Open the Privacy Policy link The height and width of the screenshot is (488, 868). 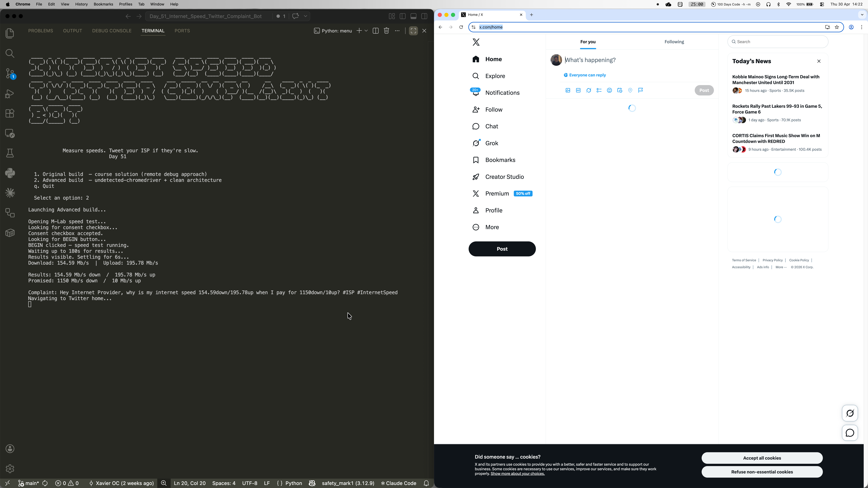[x=772, y=260]
